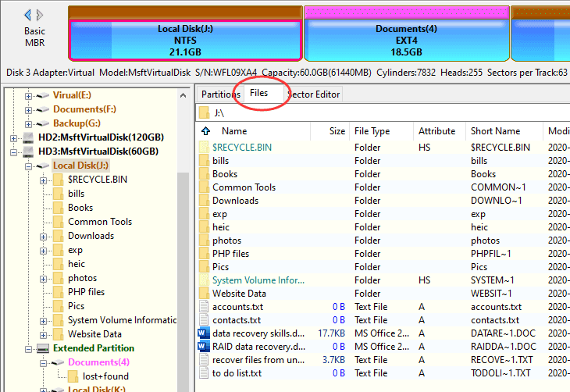Screen dimensions: 570x392
Task: Click the Downloads folder icon in file list
Action: pos(204,201)
